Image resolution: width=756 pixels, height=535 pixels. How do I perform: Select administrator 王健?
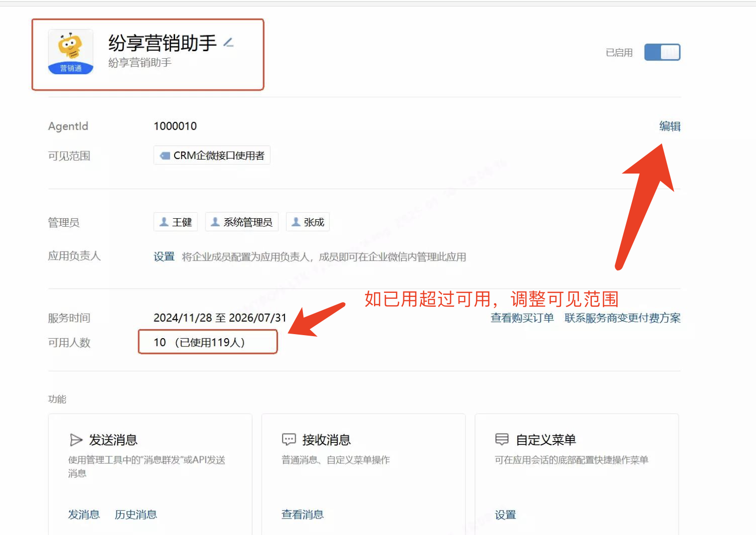click(176, 222)
